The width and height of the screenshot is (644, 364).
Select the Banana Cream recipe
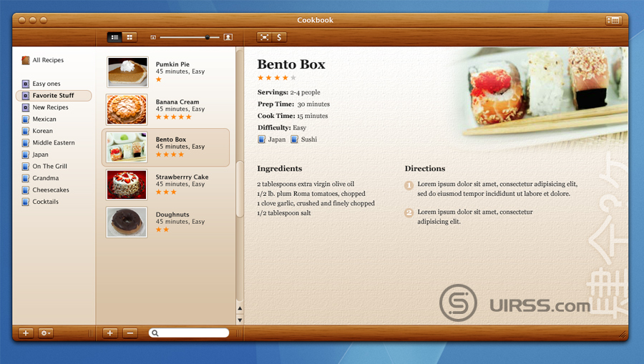165,109
